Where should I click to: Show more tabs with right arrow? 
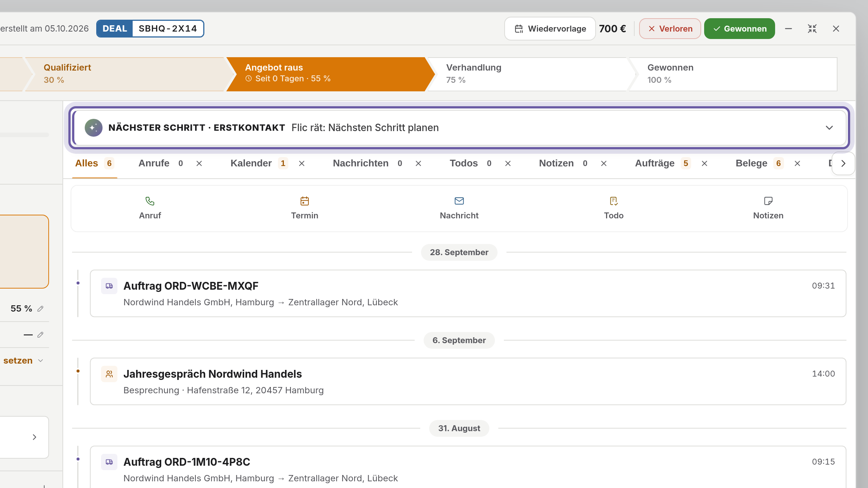pos(843,163)
